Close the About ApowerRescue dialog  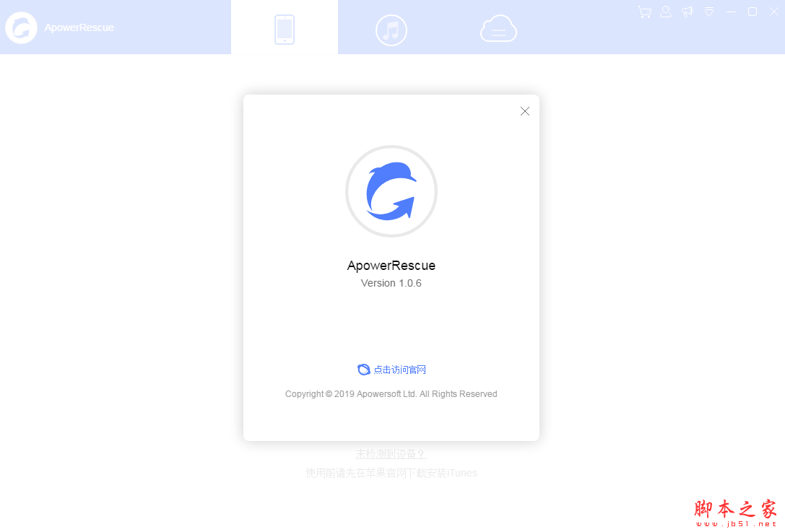pos(525,111)
